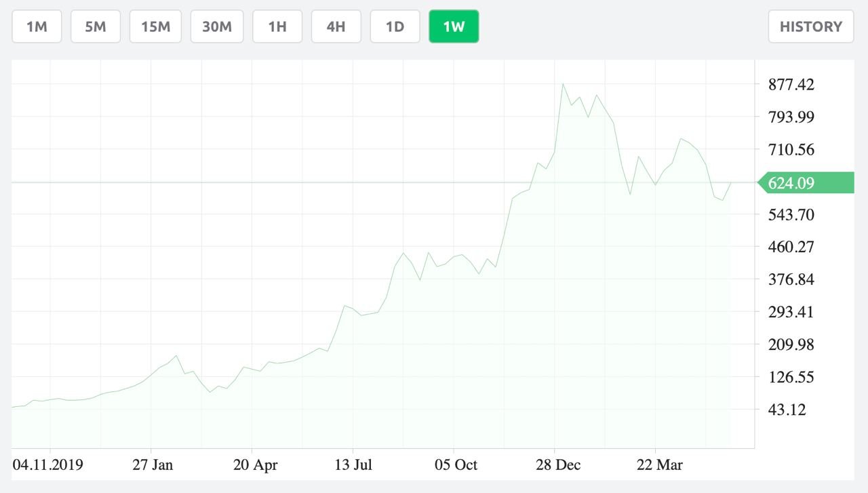Open the HISTORY view
868x493 pixels.
click(811, 26)
